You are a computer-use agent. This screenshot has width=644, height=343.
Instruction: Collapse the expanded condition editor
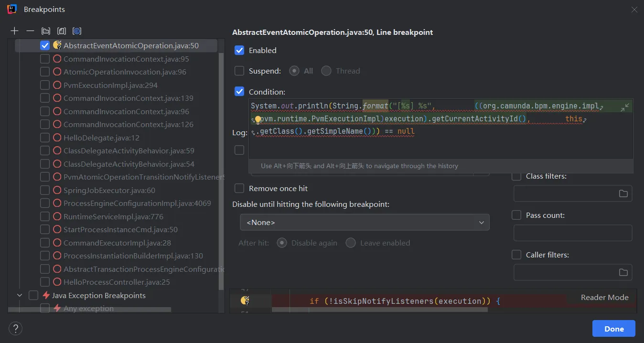tap(624, 107)
